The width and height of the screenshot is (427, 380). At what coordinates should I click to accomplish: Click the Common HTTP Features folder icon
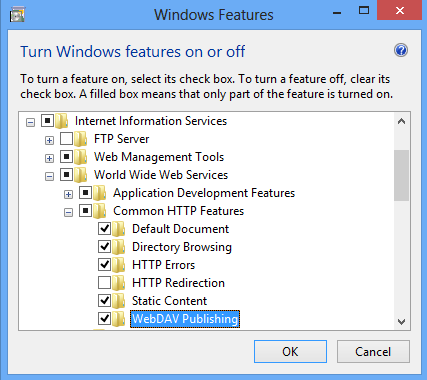pos(100,211)
